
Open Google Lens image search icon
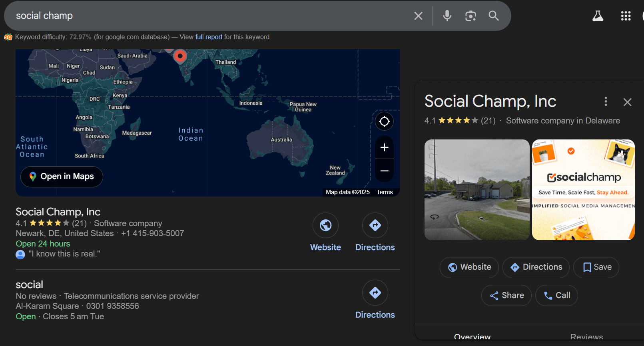click(x=471, y=16)
